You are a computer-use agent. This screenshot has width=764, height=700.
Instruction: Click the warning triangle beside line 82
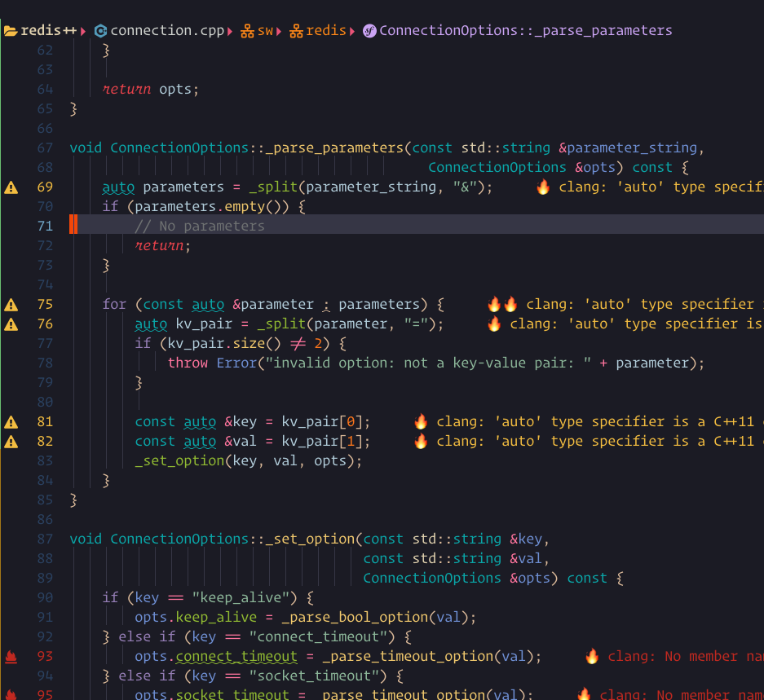[11, 441]
